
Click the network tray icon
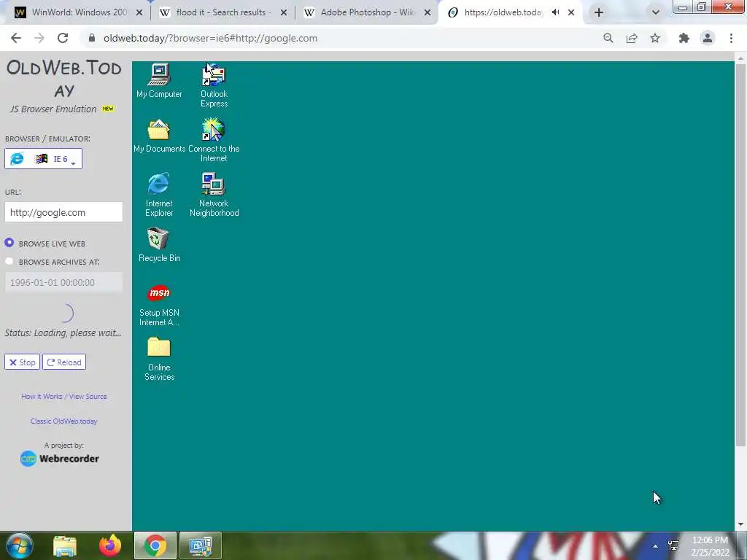(673, 545)
